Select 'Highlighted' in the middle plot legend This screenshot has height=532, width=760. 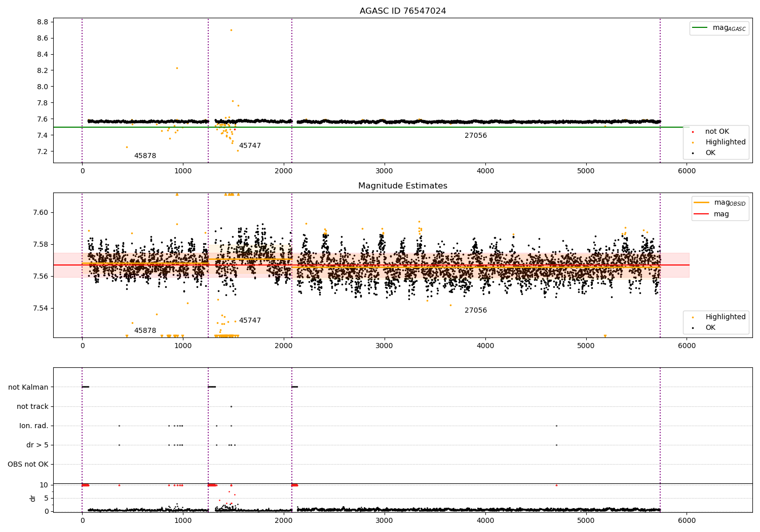pyautogui.click(x=719, y=317)
